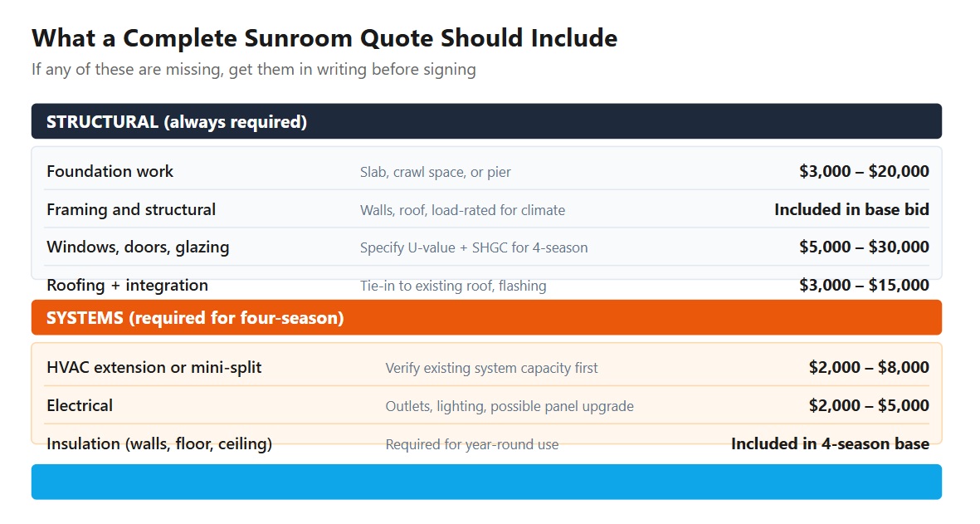Screen dimensions: 980x524
Task: Select the orange SYSTEMS section header bar
Action: click(x=485, y=318)
